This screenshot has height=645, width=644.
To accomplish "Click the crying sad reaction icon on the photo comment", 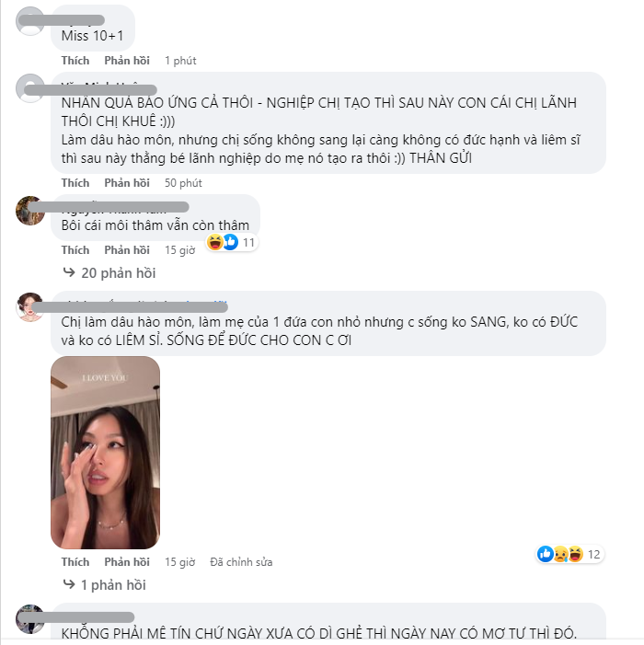I will pyautogui.click(x=560, y=554).
